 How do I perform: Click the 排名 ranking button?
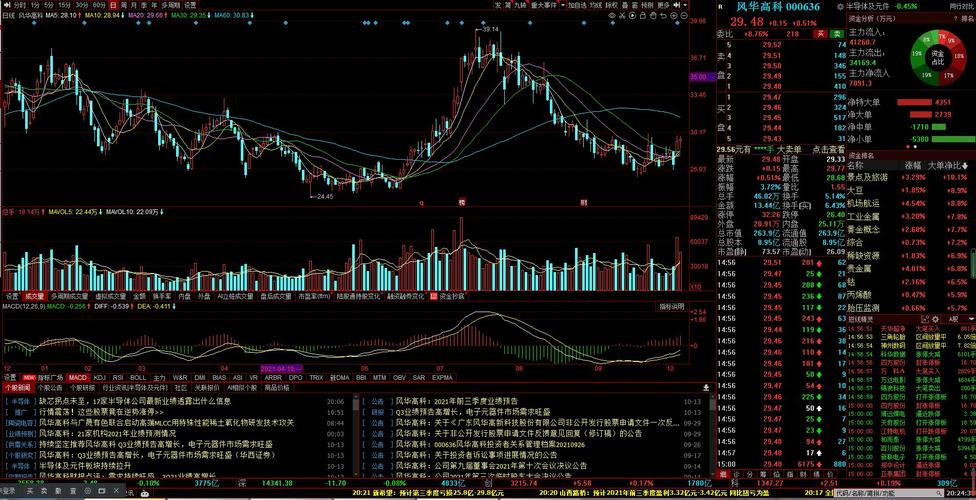tap(967, 19)
